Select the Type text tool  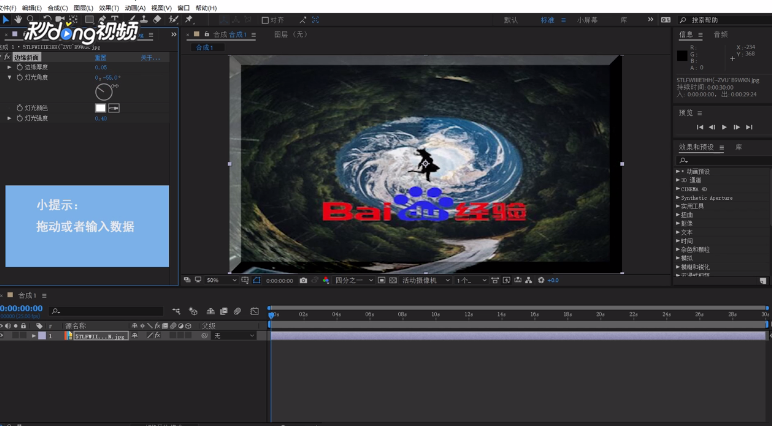(115, 20)
